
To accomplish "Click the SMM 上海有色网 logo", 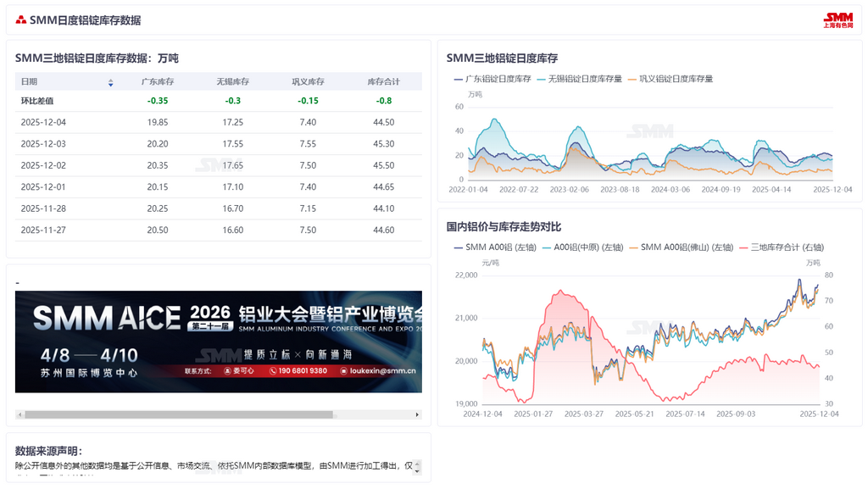I will tap(838, 20).
